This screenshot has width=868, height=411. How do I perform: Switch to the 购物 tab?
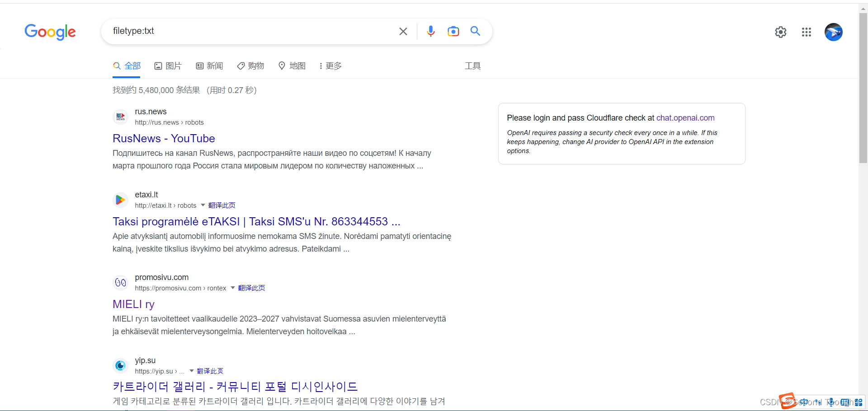[x=250, y=66]
